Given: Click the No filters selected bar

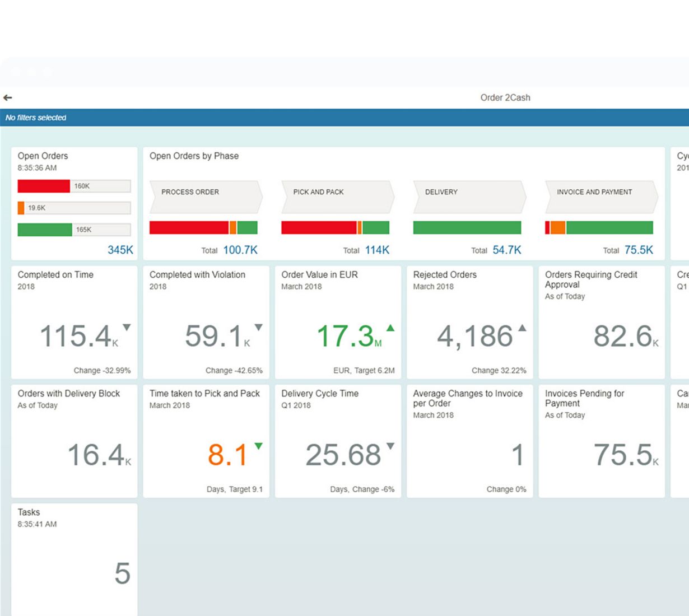Looking at the screenshot, I should coord(36,118).
